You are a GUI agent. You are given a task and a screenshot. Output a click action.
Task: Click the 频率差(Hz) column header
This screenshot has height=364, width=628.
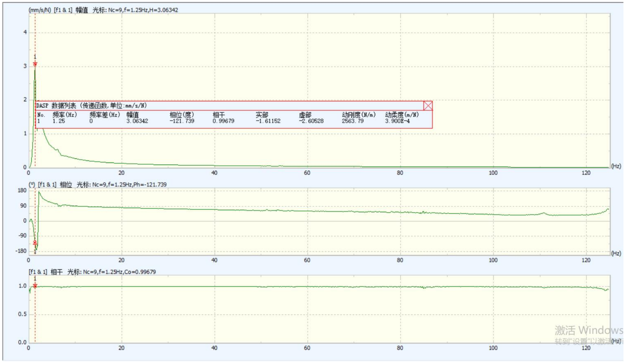[105, 115]
